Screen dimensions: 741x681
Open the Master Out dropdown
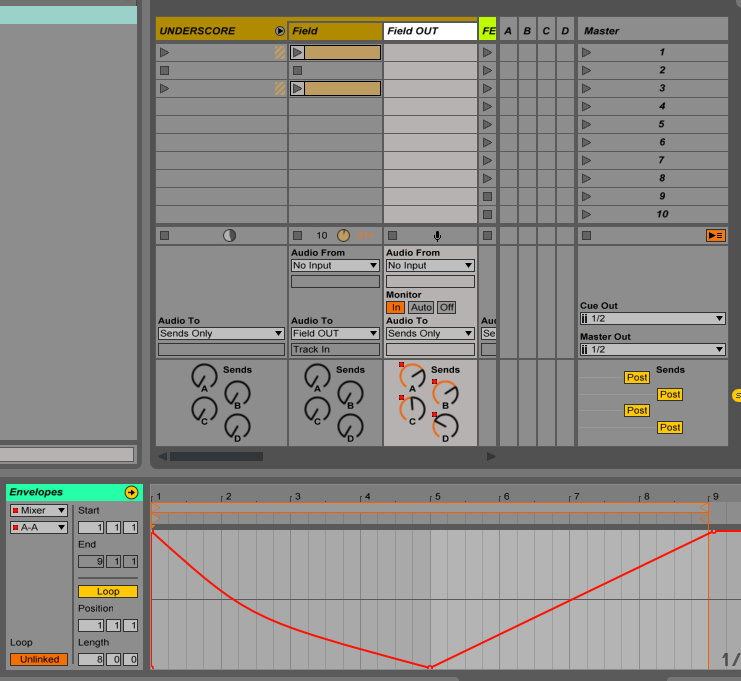click(652, 349)
